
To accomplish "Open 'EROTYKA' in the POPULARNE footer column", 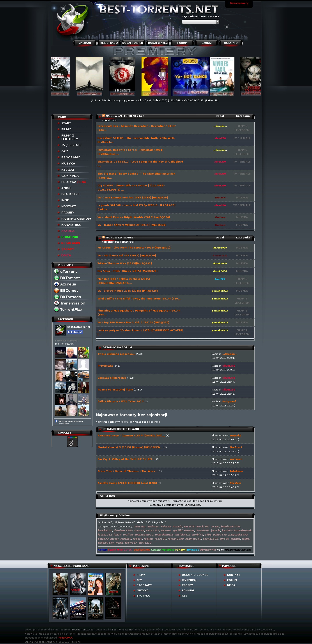I will tap(143, 595).
